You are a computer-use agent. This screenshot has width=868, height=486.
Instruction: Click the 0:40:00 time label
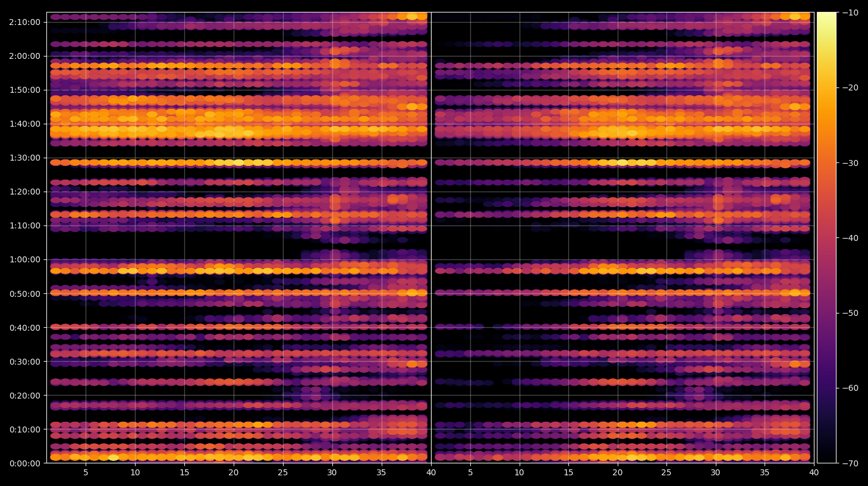tap(25, 328)
